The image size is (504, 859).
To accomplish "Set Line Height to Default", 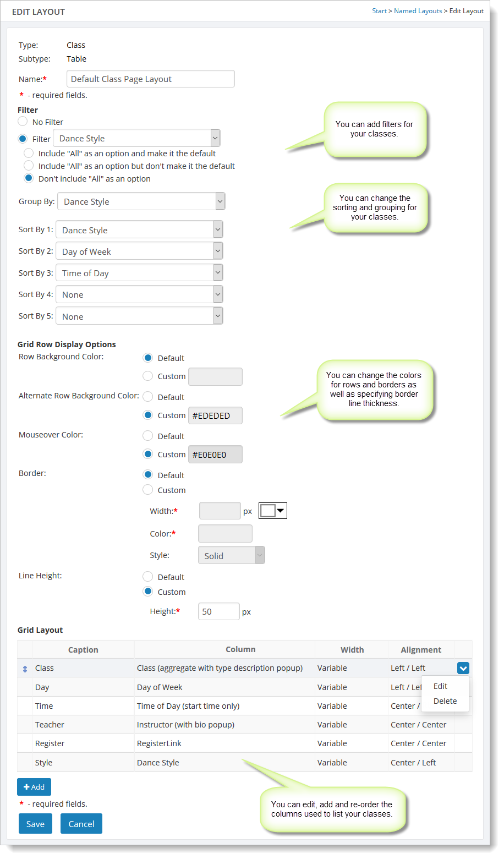I will [x=148, y=577].
